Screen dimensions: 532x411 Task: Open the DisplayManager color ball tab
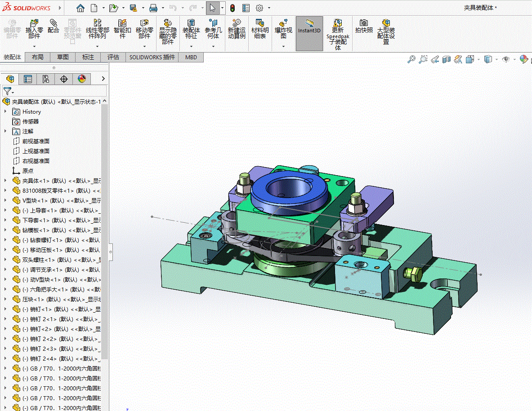point(82,79)
